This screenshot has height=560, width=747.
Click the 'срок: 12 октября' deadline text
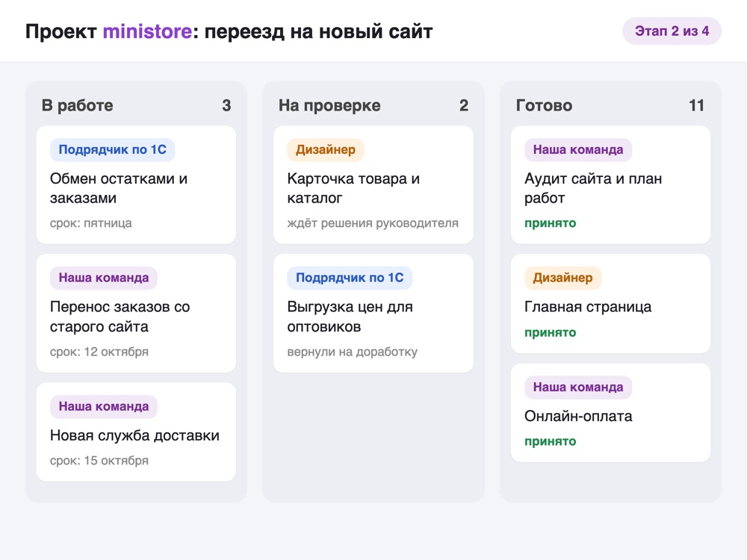click(x=99, y=352)
